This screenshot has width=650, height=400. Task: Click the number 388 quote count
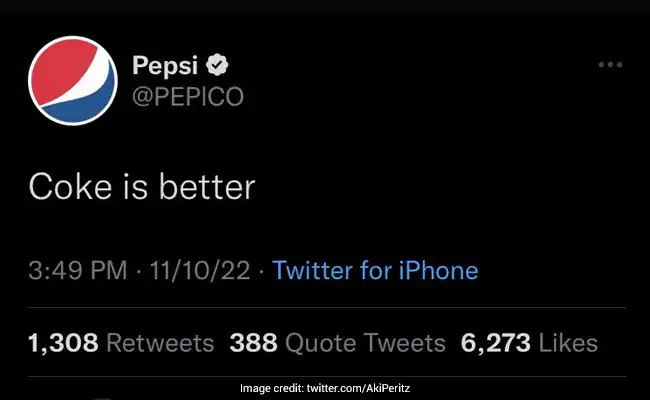tap(253, 343)
